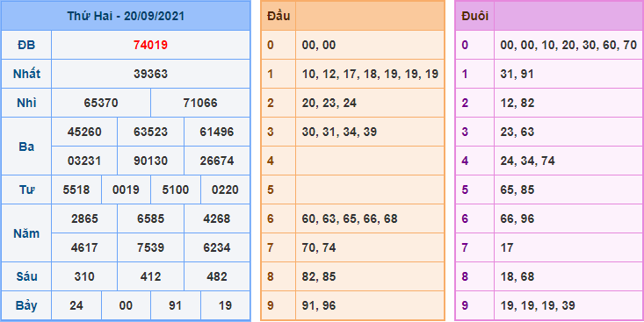Select Năm prize number 7539
This screenshot has width=644, height=322.
click(150, 247)
